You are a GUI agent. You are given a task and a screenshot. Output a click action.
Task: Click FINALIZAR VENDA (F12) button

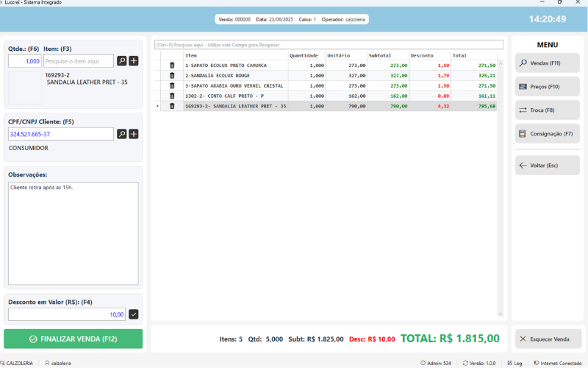click(x=73, y=339)
